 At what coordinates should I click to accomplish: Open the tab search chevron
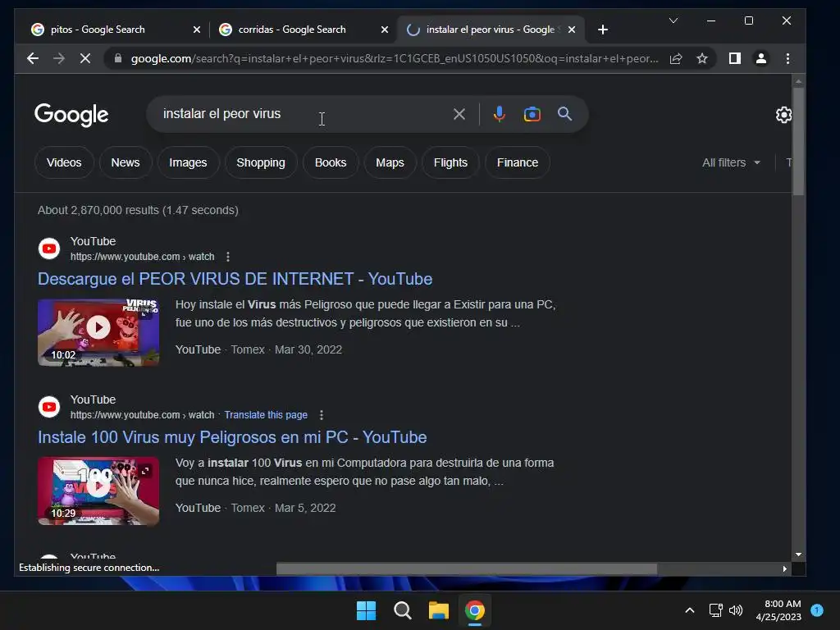click(x=673, y=21)
